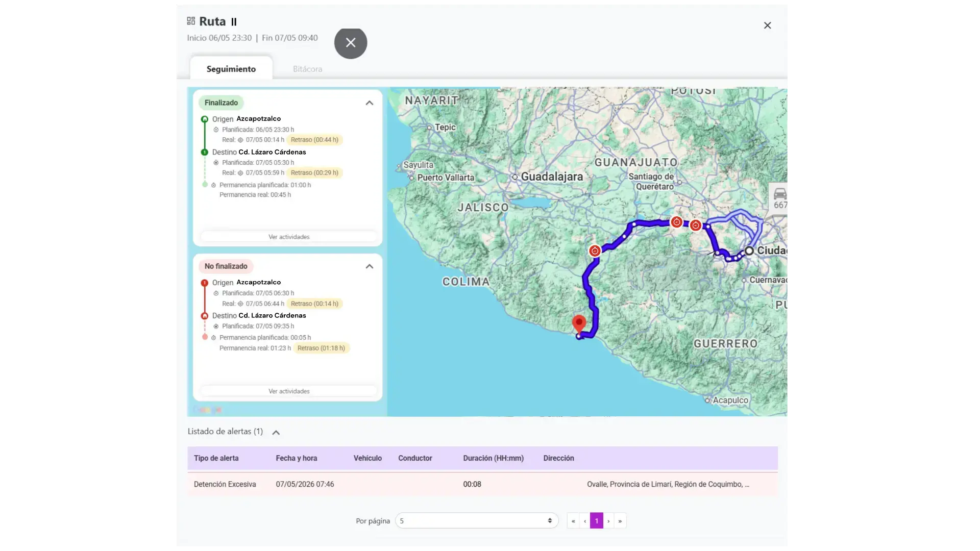Open Ver actividades in No finalizado card
The width and height of the screenshot is (980, 551).
tap(289, 391)
